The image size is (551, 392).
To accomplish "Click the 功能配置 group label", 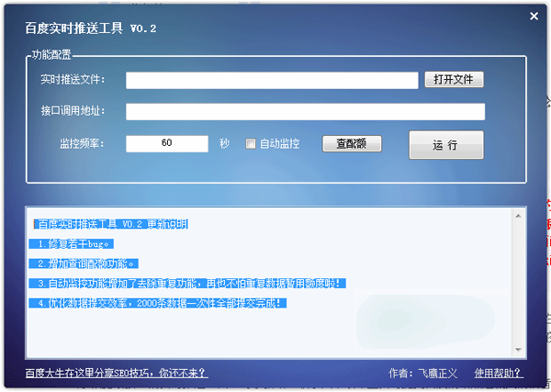I will point(51,54).
